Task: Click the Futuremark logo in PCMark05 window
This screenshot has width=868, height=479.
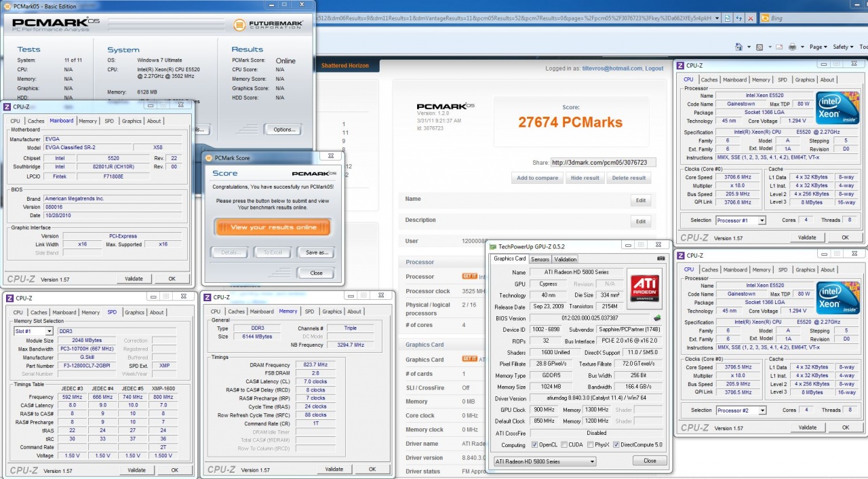Action: [269, 25]
